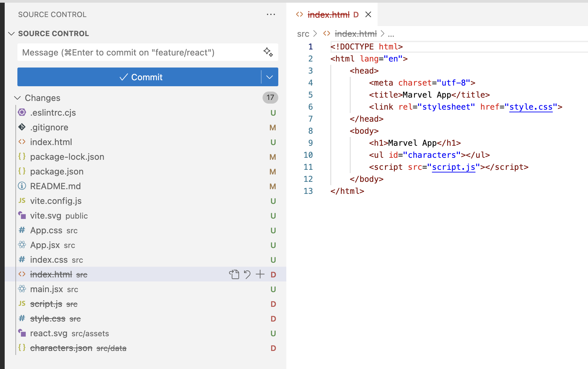Click the HTML icon in the breadcrumb
The image size is (588, 369).
327,33
